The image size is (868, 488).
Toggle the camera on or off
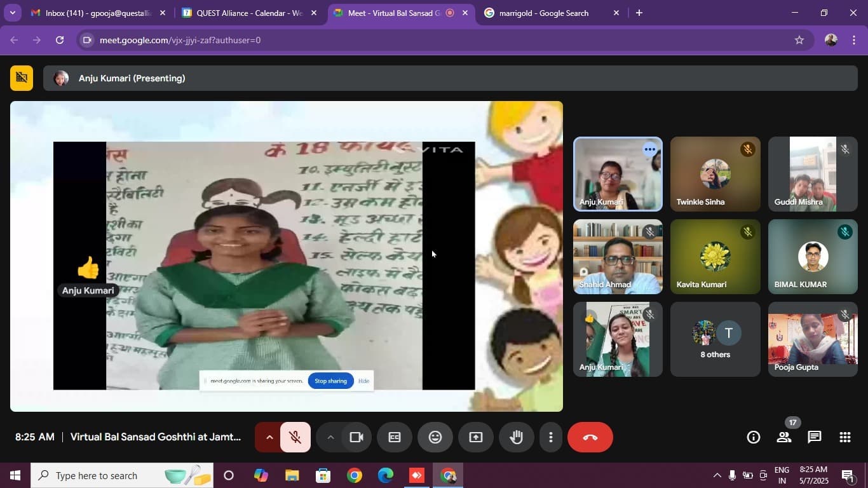(x=356, y=437)
